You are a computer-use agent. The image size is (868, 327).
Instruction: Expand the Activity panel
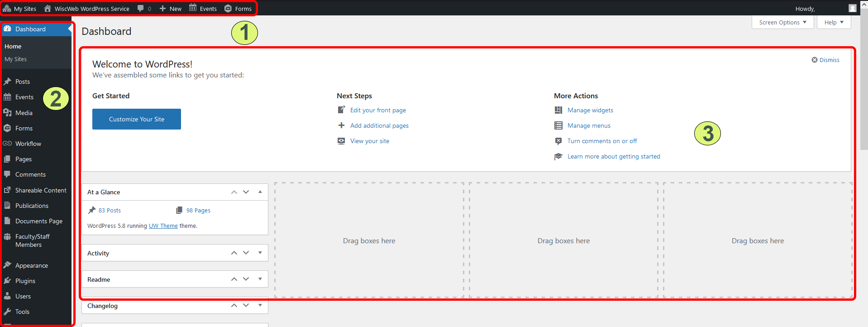260,253
